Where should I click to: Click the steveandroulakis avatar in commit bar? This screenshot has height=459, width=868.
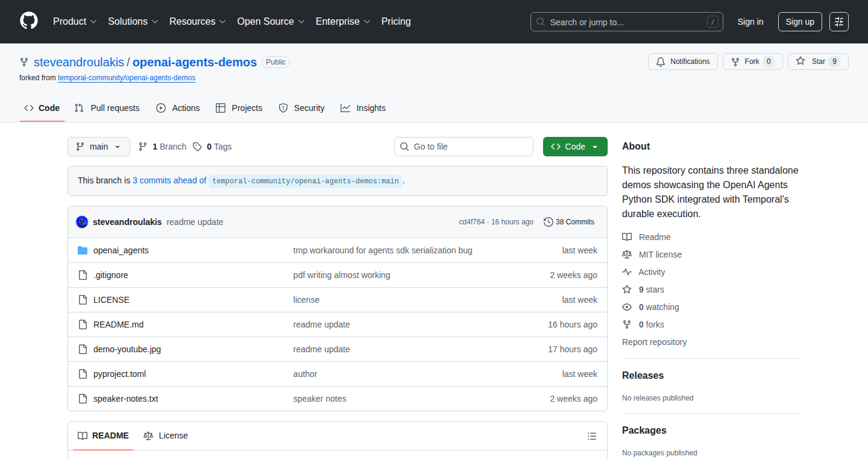pos(82,222)
